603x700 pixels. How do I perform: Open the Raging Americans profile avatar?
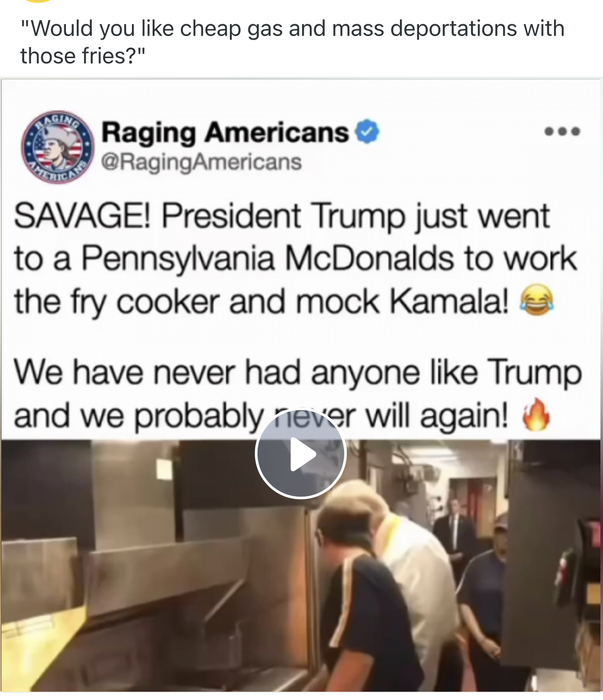click(58, 147)
